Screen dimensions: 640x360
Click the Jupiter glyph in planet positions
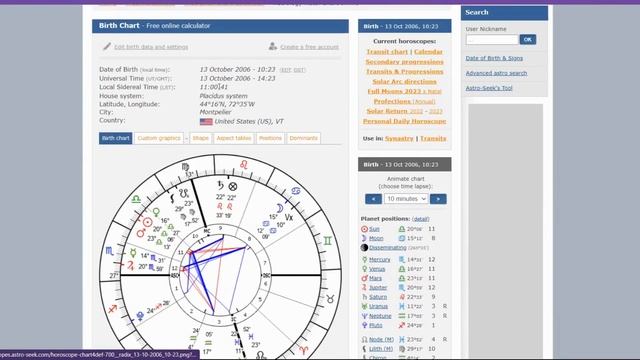[364, 288]
